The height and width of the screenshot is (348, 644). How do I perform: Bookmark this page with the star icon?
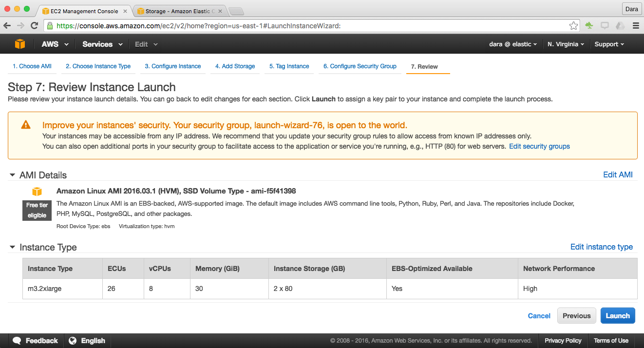click(x=574, y=26)
